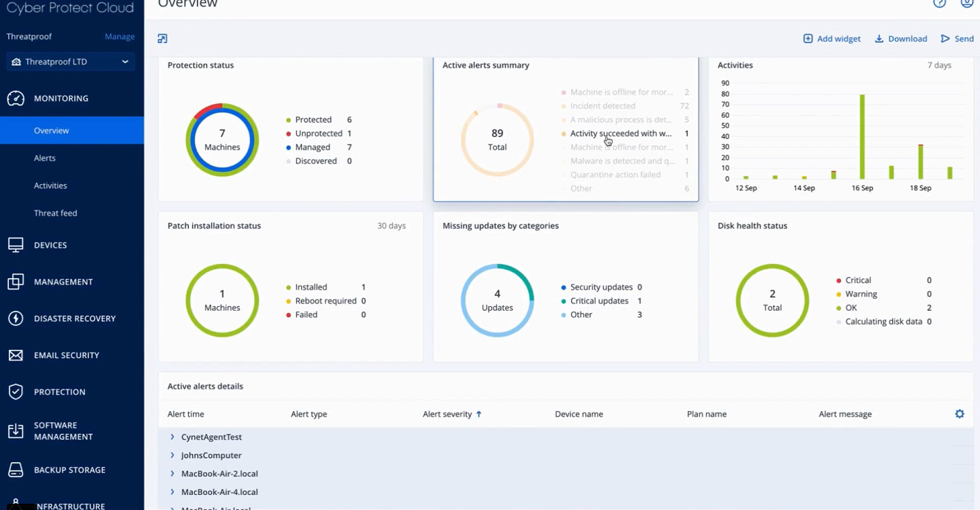Click the Email Security envelope icon
The height and width of the screenshot is (510, 980).
pos(16,355)
